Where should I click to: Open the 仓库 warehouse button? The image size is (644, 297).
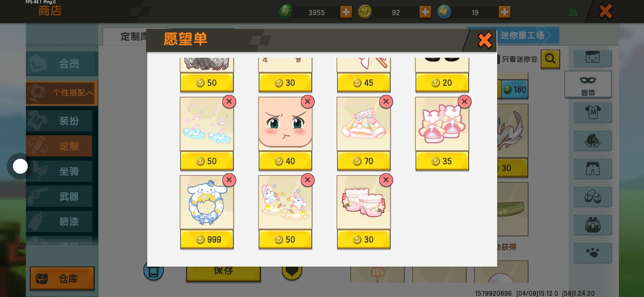[62, 279]
